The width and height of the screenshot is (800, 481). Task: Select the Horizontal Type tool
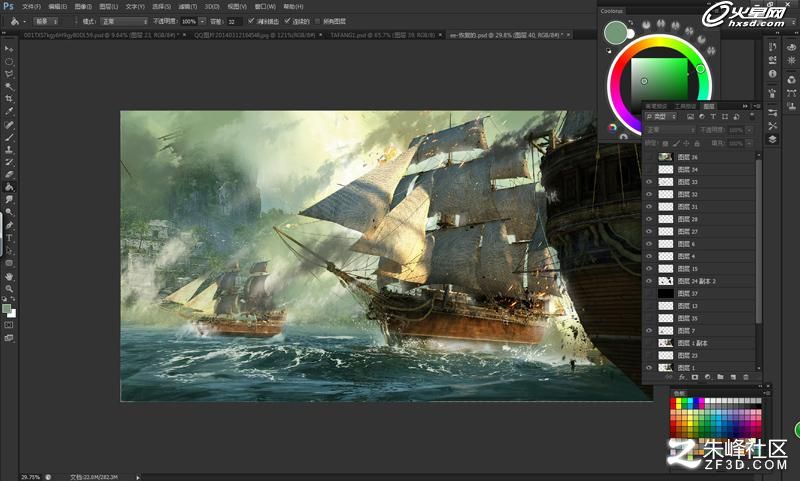(9, 238)
